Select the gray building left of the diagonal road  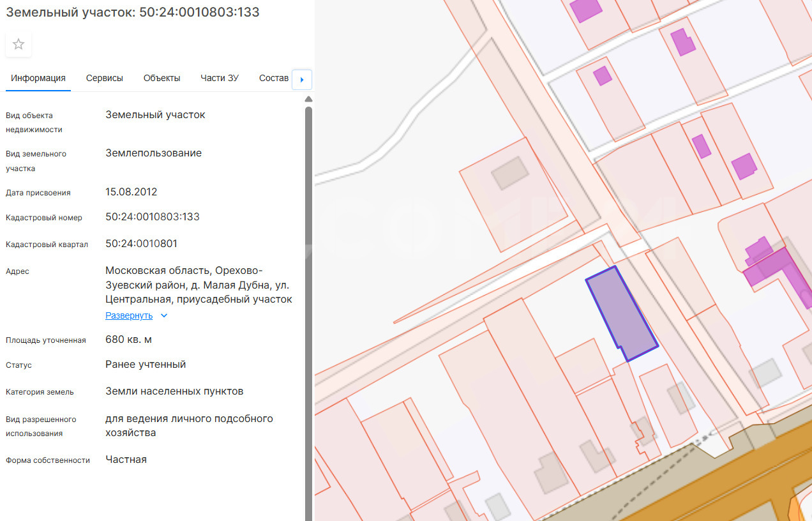click(509, 173)
